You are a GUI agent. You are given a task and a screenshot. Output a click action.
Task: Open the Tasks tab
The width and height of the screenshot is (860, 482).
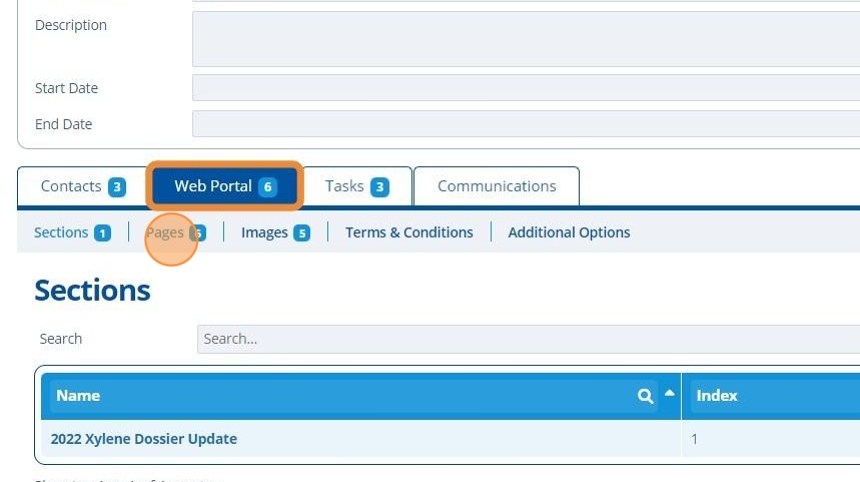(345, 186)
